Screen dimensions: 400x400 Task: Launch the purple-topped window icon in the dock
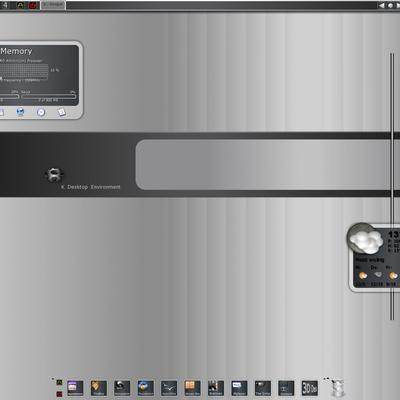tap(75, 388)
